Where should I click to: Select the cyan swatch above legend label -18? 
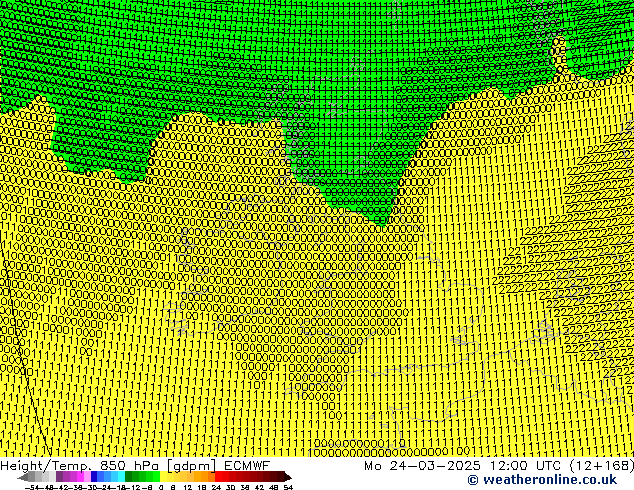(121, 477)
